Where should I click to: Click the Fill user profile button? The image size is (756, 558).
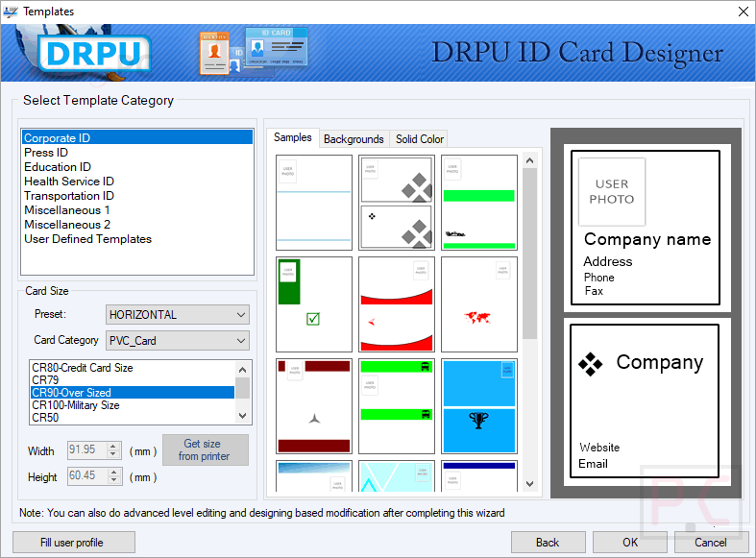click(x=73, y=543)
